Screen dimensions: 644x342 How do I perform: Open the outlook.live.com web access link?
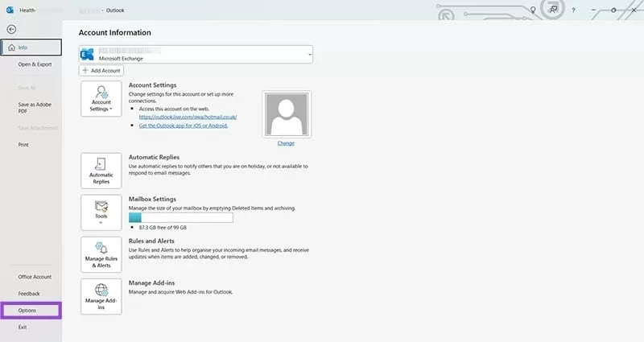click(188, 117)
